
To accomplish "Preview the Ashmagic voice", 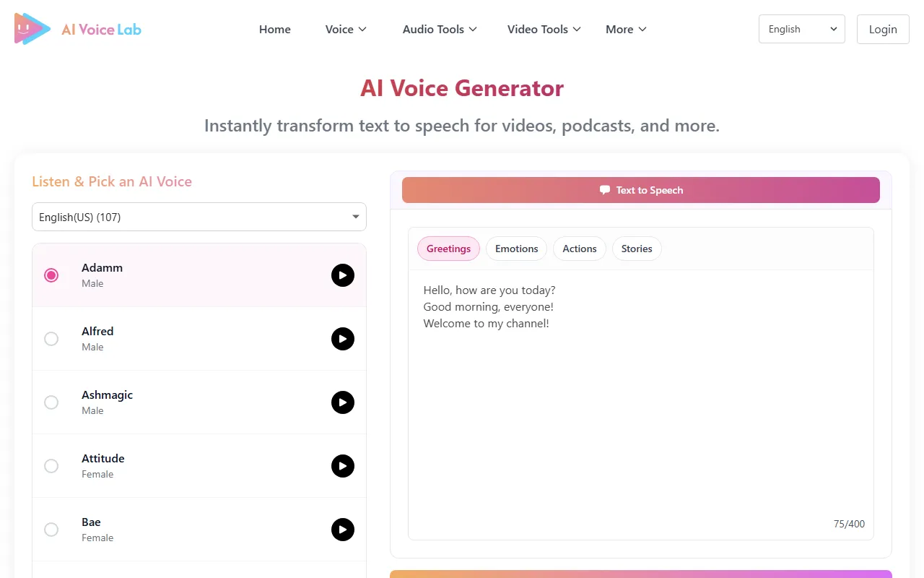I will (343, 402).
